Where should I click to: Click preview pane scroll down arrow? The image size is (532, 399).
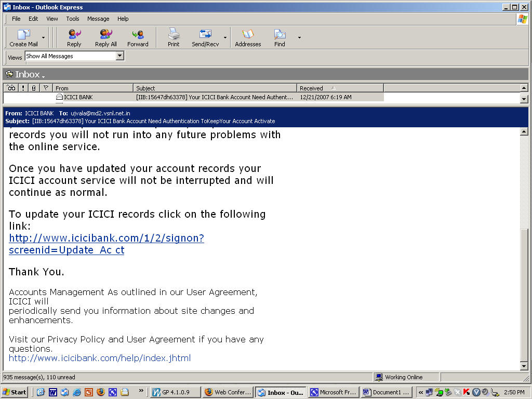point(524,366)
